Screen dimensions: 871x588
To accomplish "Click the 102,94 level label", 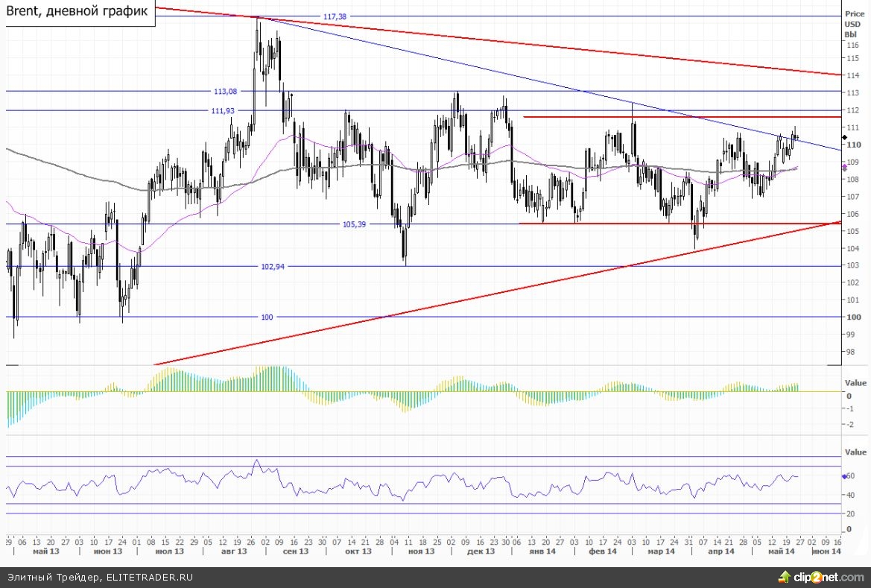I will [x=272, y=266].
